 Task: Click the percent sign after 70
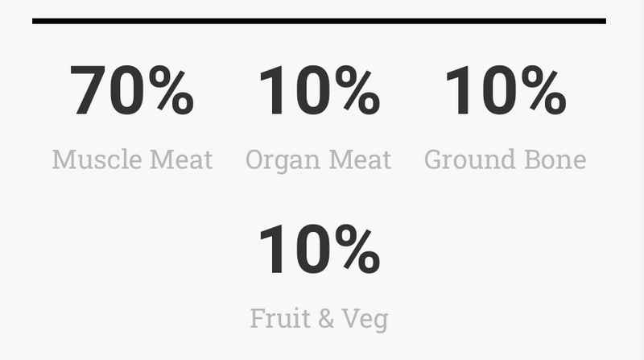(x=171, y=90)
